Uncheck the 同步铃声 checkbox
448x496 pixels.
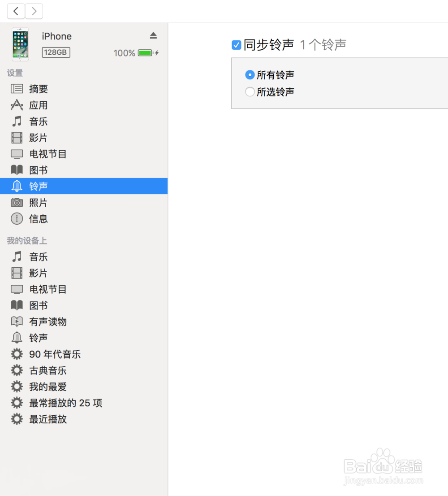click(236, 45)
